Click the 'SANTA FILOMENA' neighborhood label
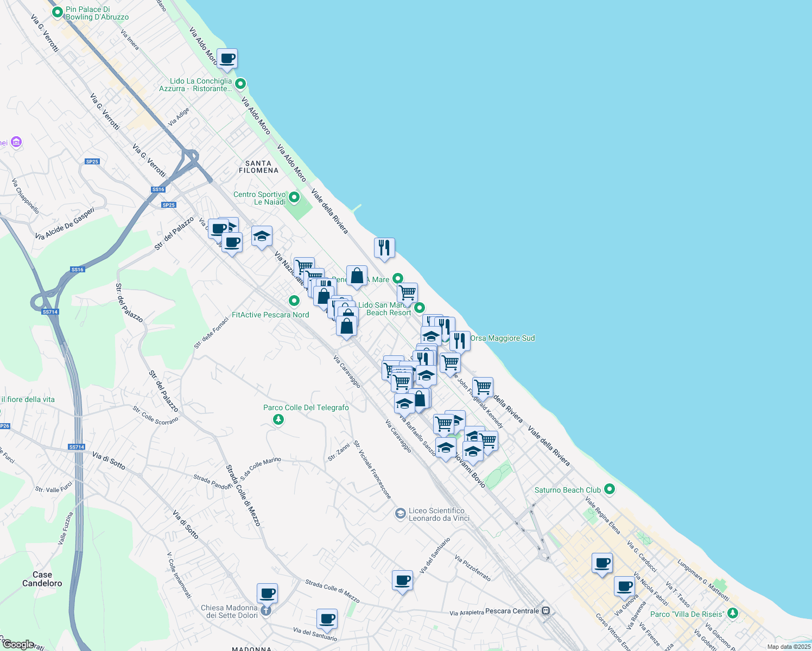Screen dimensions: 812x651 (258, 167)
